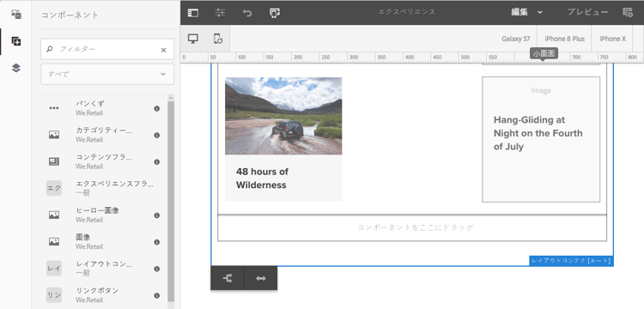Click the components list vertical scrollbar

click(x=171, y=201)
